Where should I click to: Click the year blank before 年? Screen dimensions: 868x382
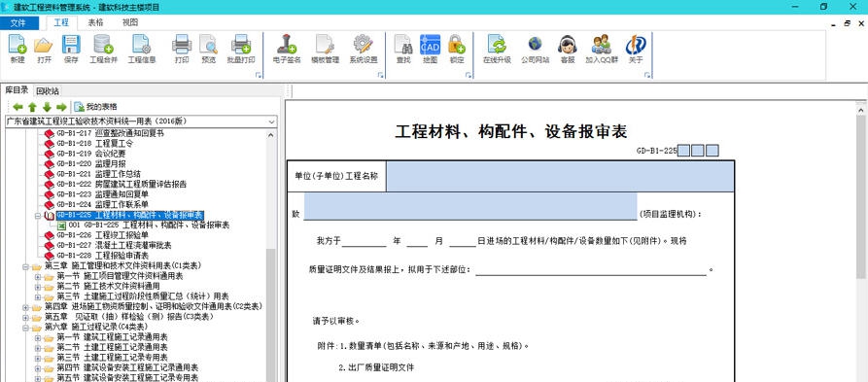(364, 241)
